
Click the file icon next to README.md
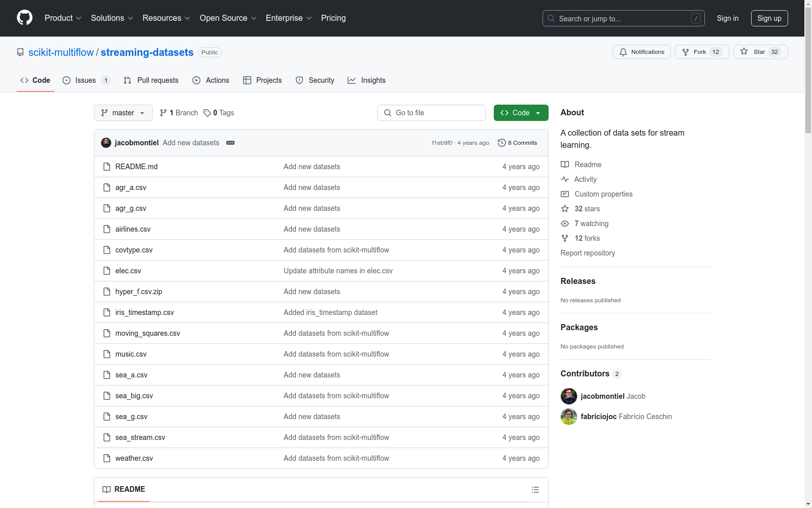click(107, 167)
